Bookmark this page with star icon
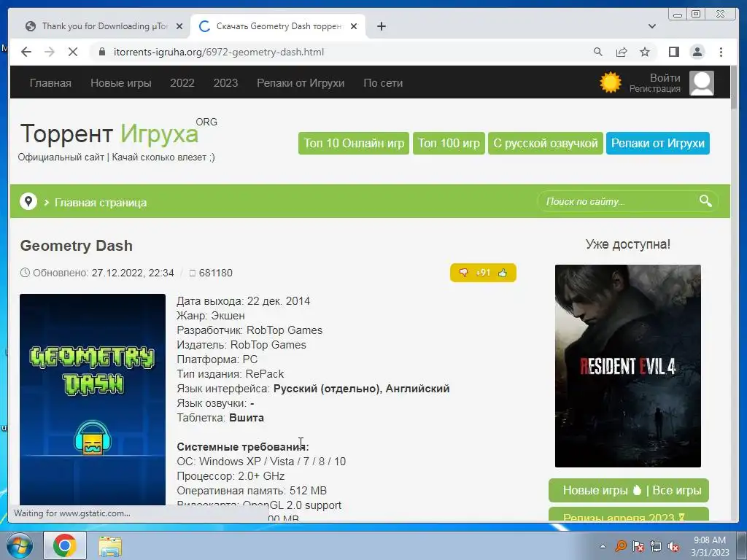Viewport: 747px width, 560px height. pyautogui.click(x=645, y=52)
